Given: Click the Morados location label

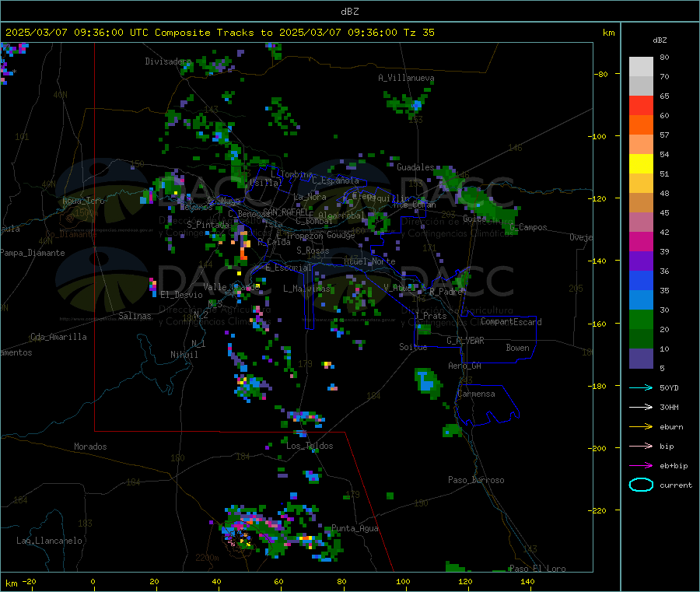Looking at the screenshot, I should tap(90, 447).
